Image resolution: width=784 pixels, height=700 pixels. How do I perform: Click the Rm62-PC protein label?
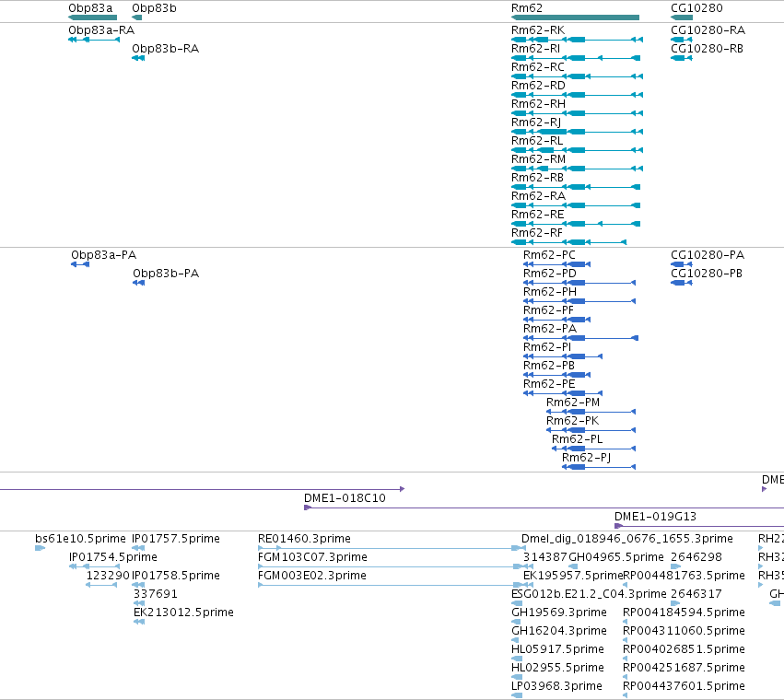(x=549, y=255)
